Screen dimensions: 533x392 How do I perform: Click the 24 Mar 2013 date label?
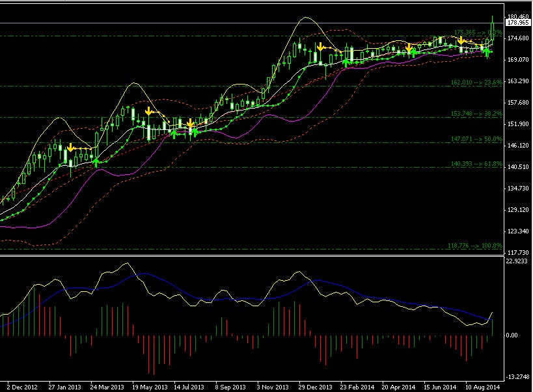tap(107, 387)
